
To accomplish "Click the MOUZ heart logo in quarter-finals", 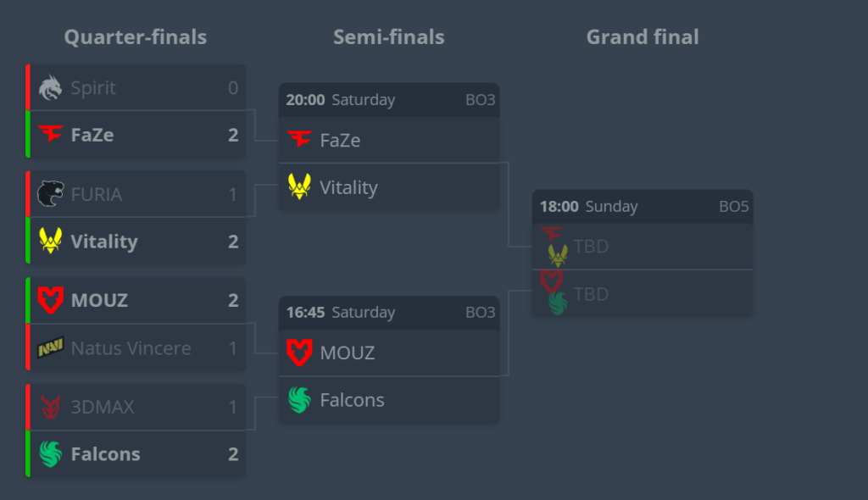I will [51, 301].
